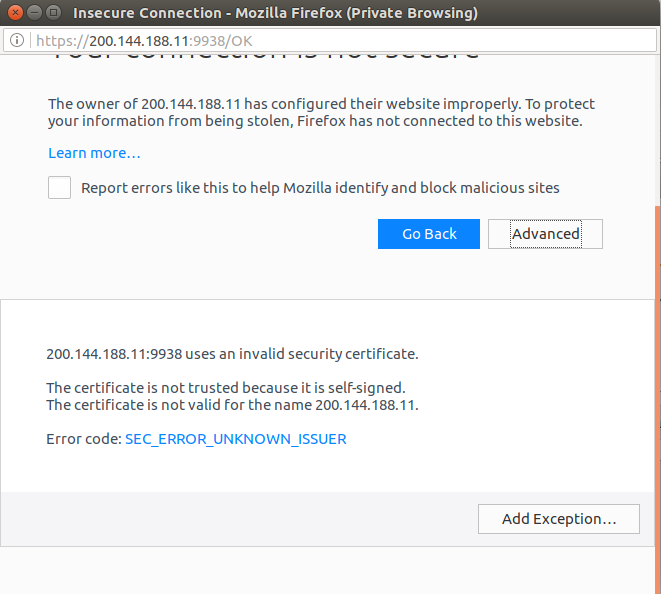Viewport: 661px width, 594px height.
Task: Click the 'uses an invalid security certificate' line
Action: 232,354
